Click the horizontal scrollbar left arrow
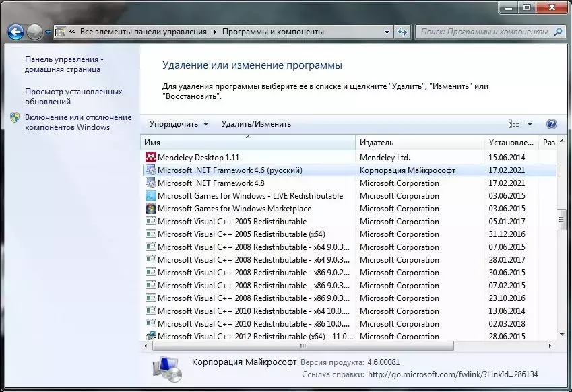 [x=146, y=346]
